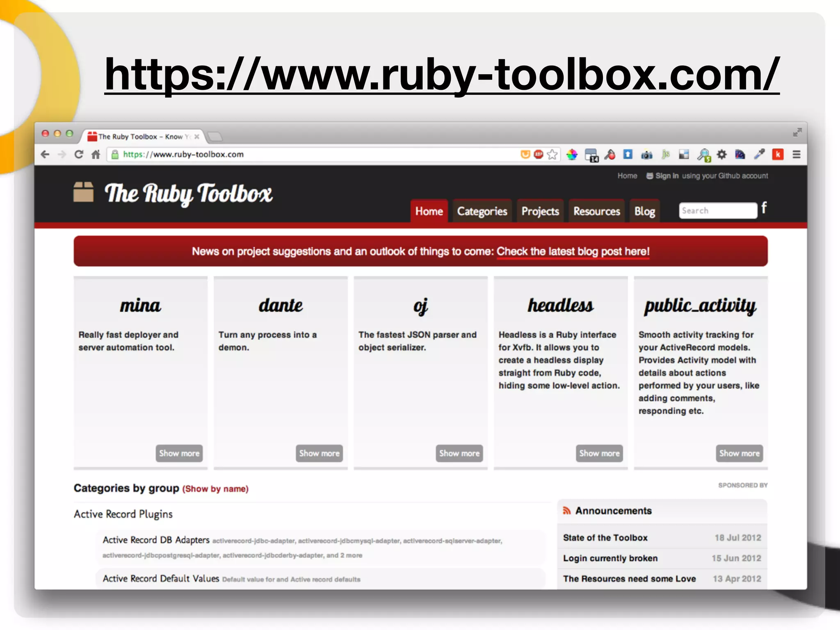The image size is (840, 630).
Task: Open the Categories navigation tab
Action: 482,211
